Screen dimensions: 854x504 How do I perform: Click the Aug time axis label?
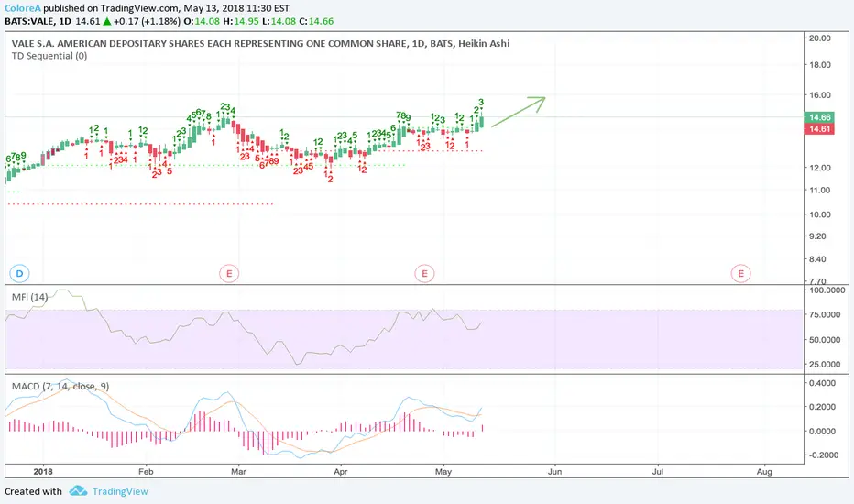click(x=764, y=472)
